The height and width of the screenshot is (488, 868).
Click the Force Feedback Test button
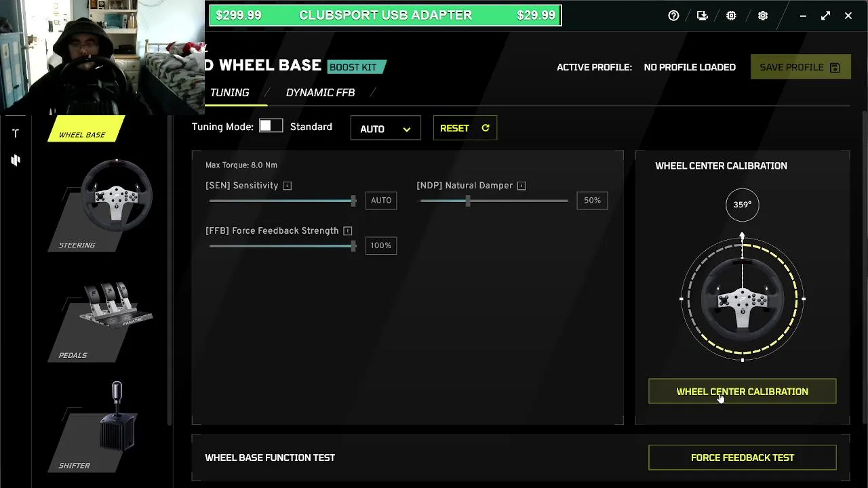pos(742,457)
